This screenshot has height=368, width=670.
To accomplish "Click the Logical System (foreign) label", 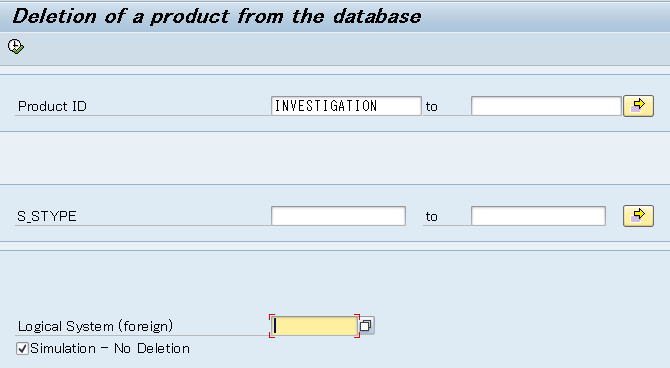I will click(95, 327).
